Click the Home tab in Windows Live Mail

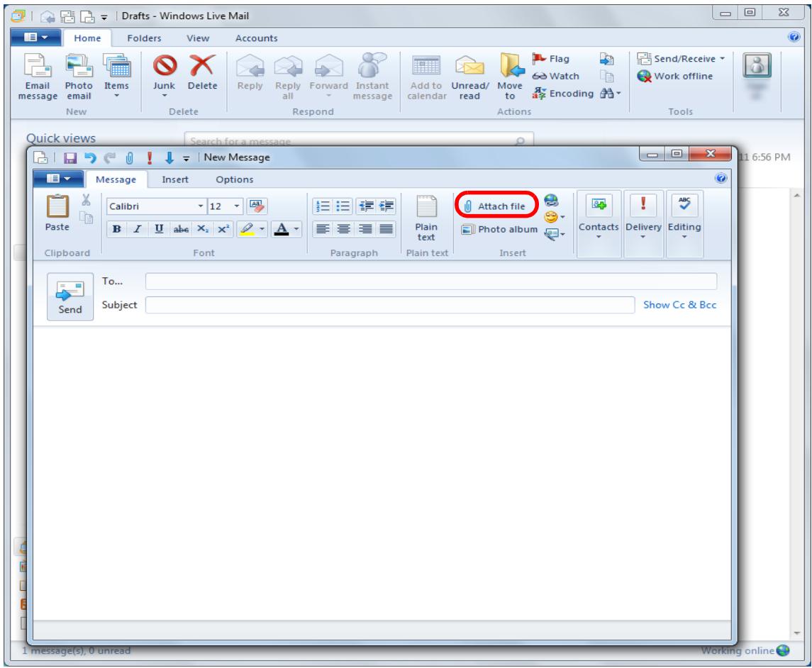point(87,38)
